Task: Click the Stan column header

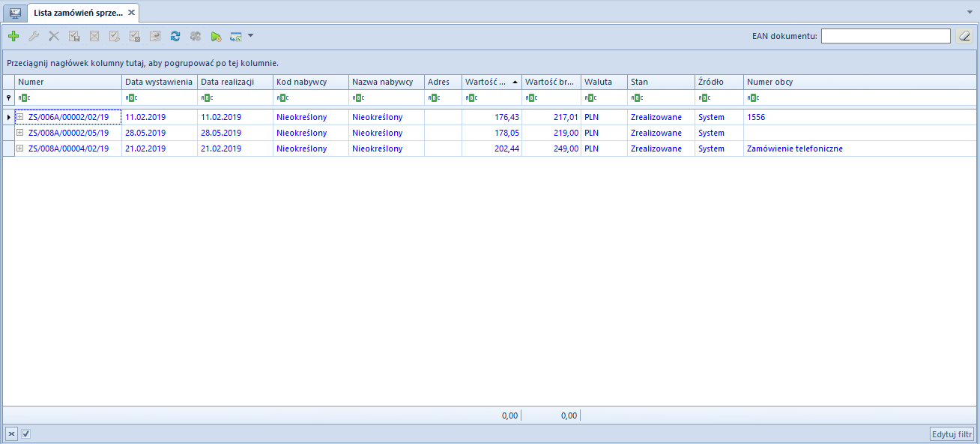Action: pos(661,82)
